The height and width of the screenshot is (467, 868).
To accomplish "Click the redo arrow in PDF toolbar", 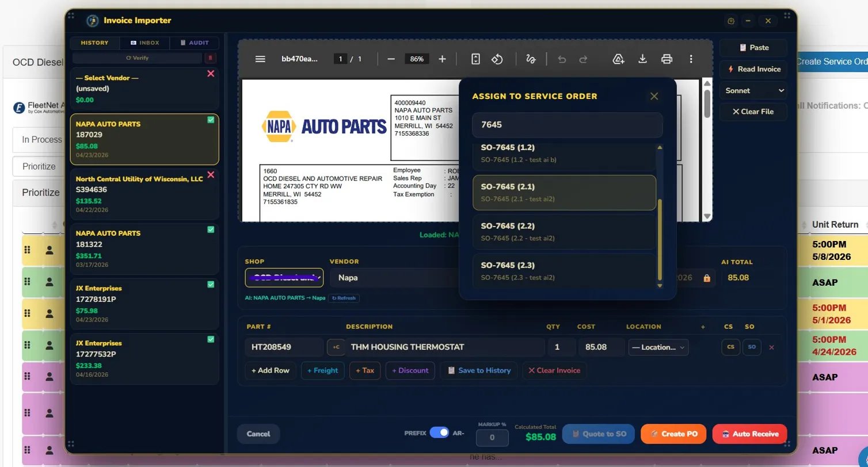I will click(583, 59).
